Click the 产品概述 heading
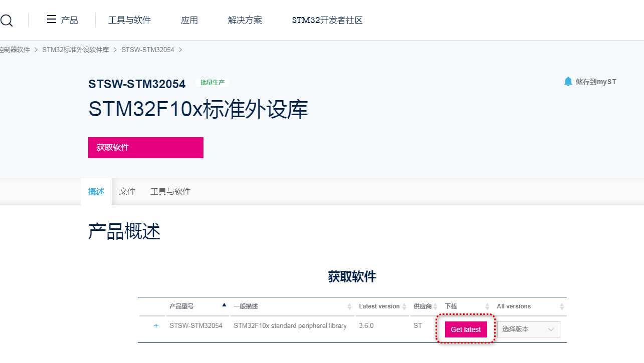The height and width of the screenshot is (363, 644). coord(124,232)
